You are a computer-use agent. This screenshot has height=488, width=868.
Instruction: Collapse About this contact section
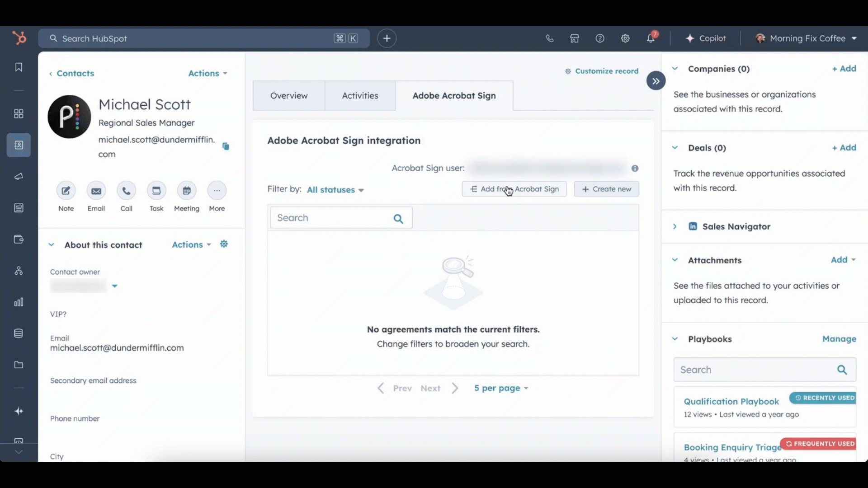52,245
